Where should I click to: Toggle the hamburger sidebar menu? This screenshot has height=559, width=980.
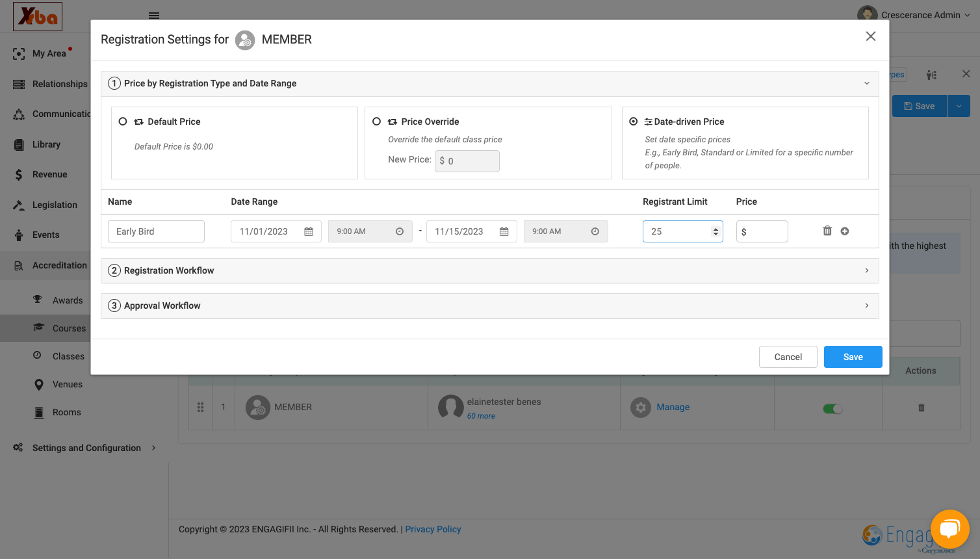click(154, 16)
